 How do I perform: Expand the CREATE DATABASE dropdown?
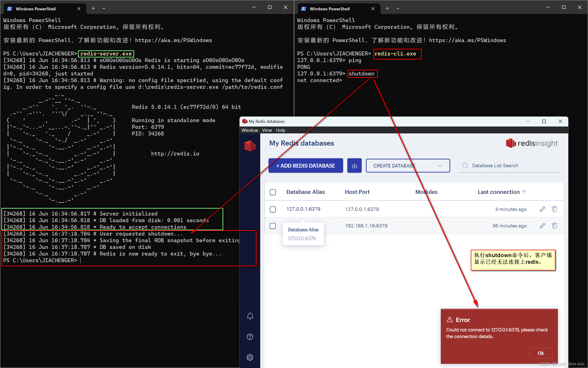pos(408,166)
